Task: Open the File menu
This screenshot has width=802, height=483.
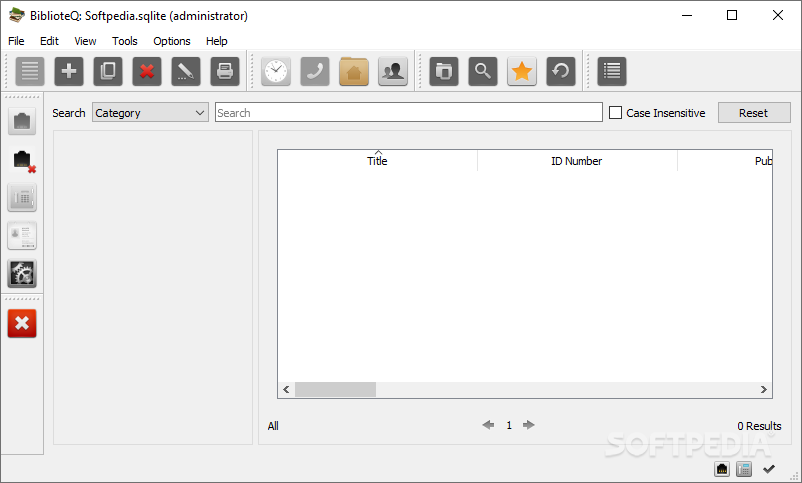Action: (16, 41)
